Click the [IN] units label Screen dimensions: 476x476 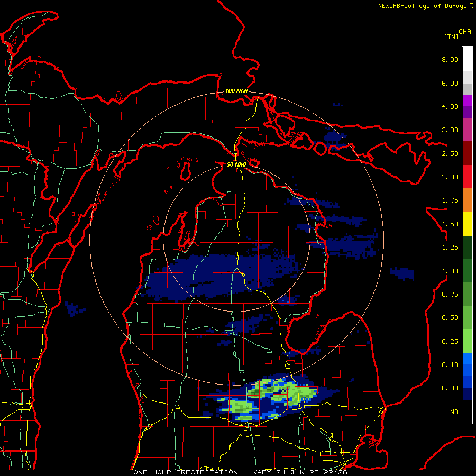[451, 36]
